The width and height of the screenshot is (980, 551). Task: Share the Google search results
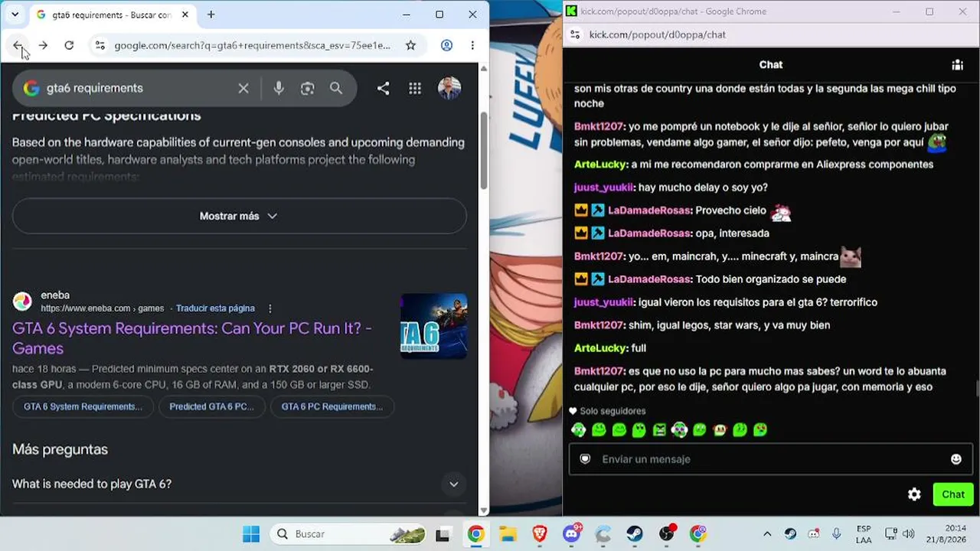pyautogui.click(x=383, y=88)
